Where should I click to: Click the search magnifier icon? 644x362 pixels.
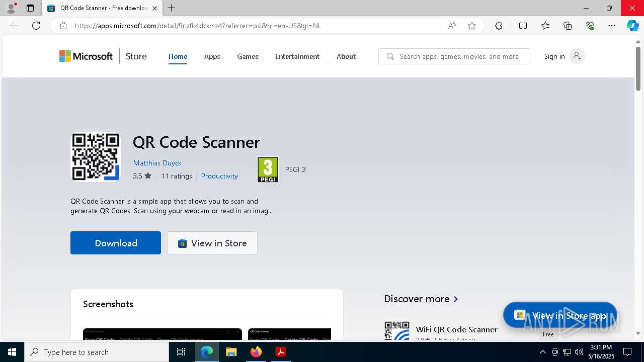(x=390, y=56)
